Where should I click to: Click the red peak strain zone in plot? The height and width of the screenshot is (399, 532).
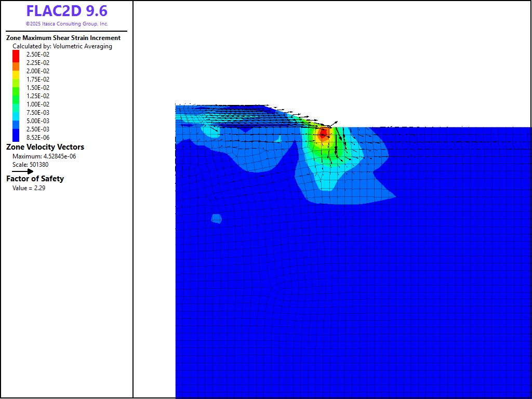(323, 135)
